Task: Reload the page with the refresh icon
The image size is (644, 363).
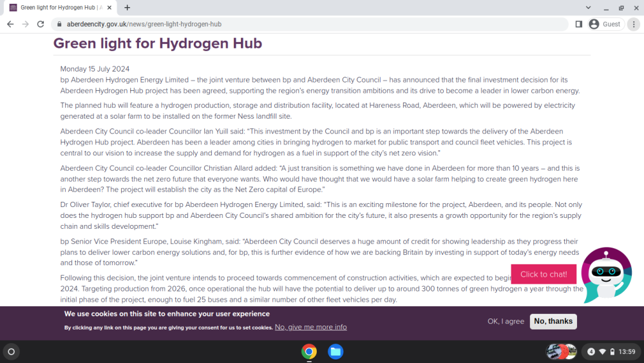Action: pyautogui.click(x=40, y=25)
